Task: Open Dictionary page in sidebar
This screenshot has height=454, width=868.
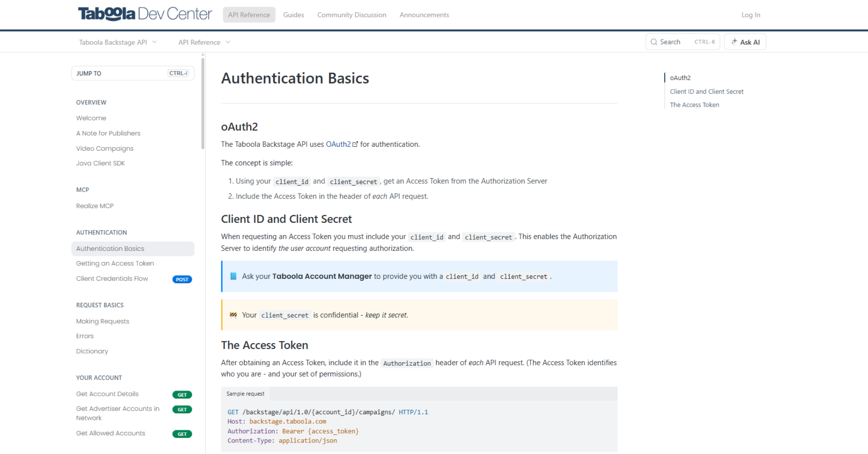Action: 92,351
